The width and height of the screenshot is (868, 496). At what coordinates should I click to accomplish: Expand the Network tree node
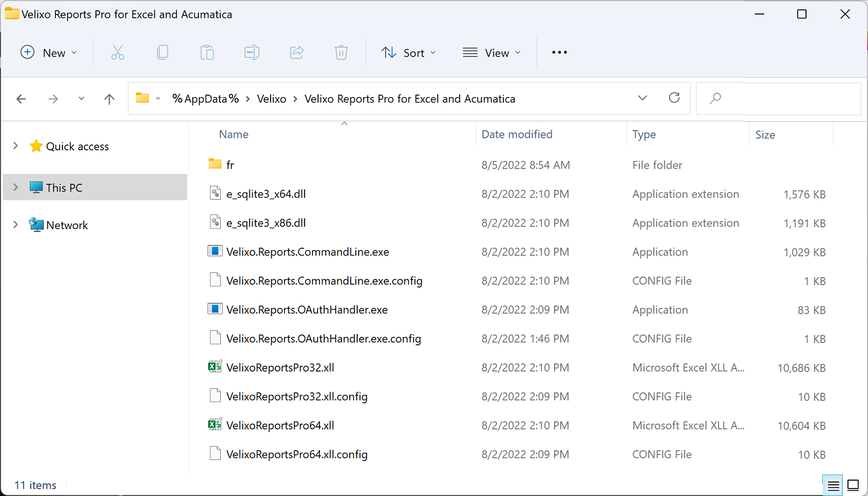tap(15, 225)
